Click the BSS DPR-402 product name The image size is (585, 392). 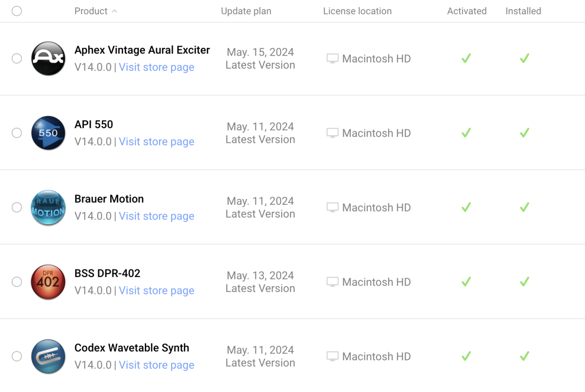click(x=107, y=274)
